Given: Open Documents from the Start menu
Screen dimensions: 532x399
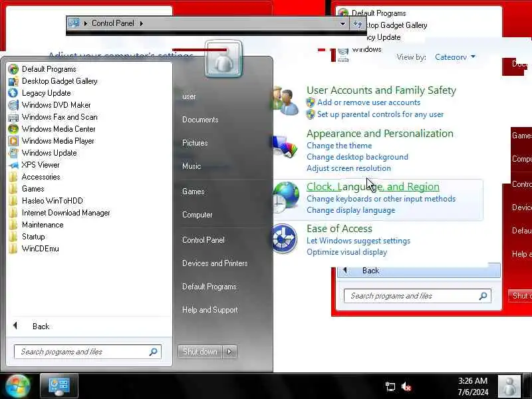Looking at the screenshot, I should 200,120.
